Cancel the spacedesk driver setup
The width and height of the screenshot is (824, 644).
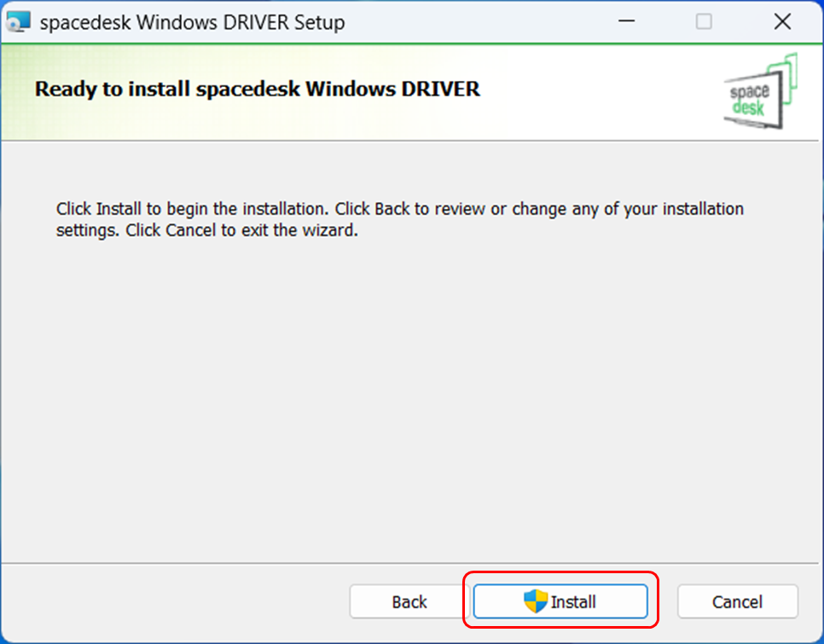click(737, 601)
